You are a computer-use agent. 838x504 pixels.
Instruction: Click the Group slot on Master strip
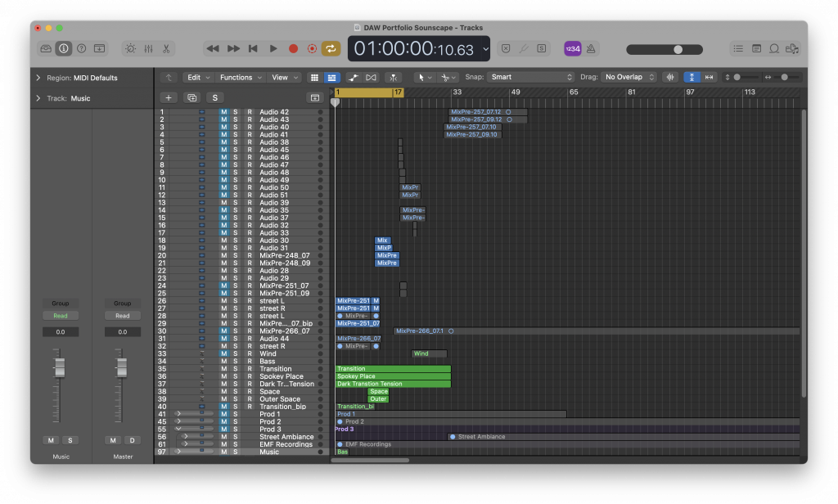coord(123,304)
